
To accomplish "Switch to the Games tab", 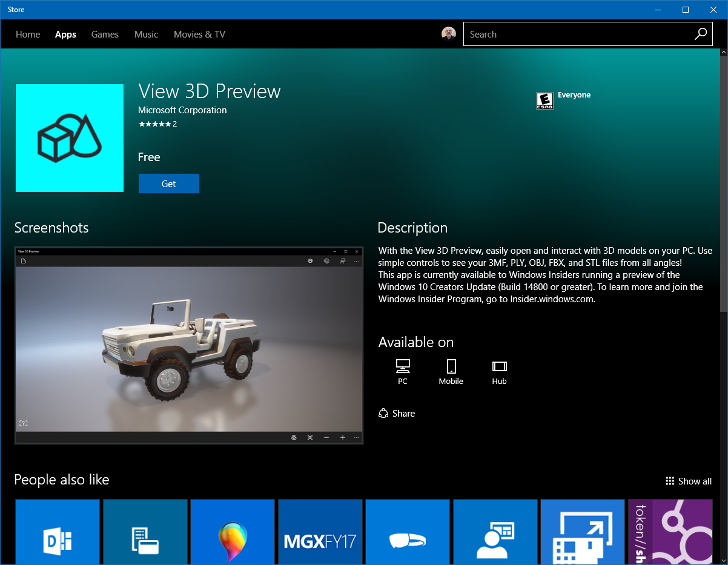I will [x=105, y=35].
